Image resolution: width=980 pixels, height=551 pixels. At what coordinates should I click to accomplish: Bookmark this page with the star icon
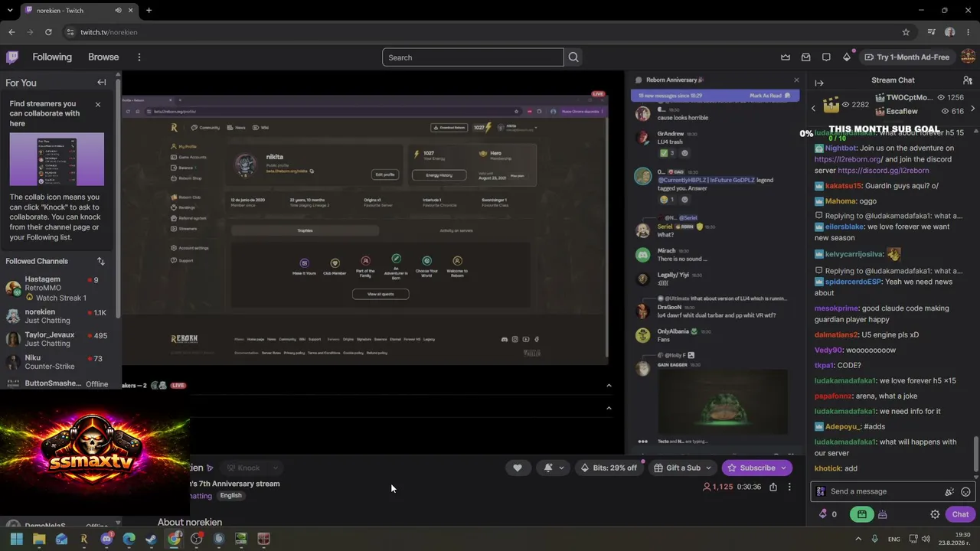[906, 32]
